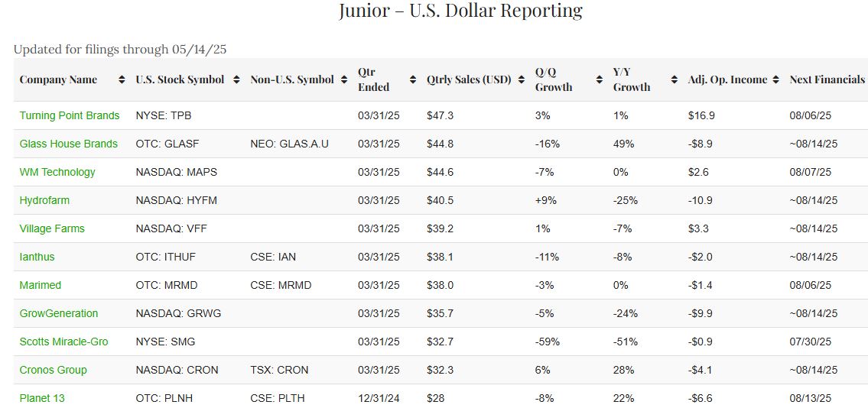This screenshot has width=868, height=408.
Task: Go to Scotts Miracle-Gro page
Action: click(64, 342)
